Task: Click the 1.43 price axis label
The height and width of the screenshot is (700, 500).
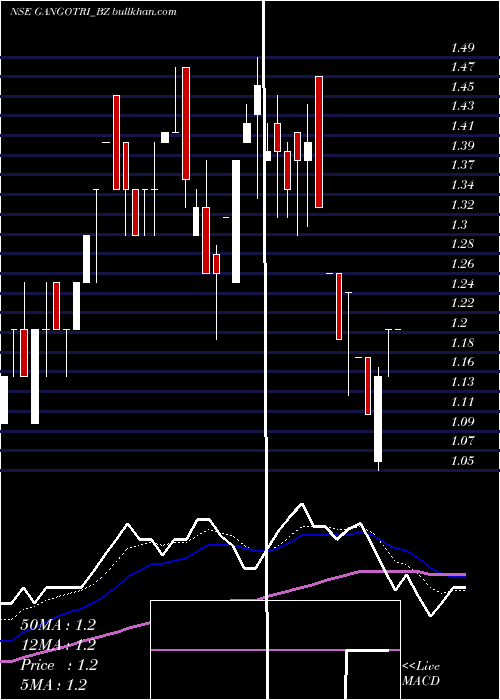Action: (x=462, y=106)
